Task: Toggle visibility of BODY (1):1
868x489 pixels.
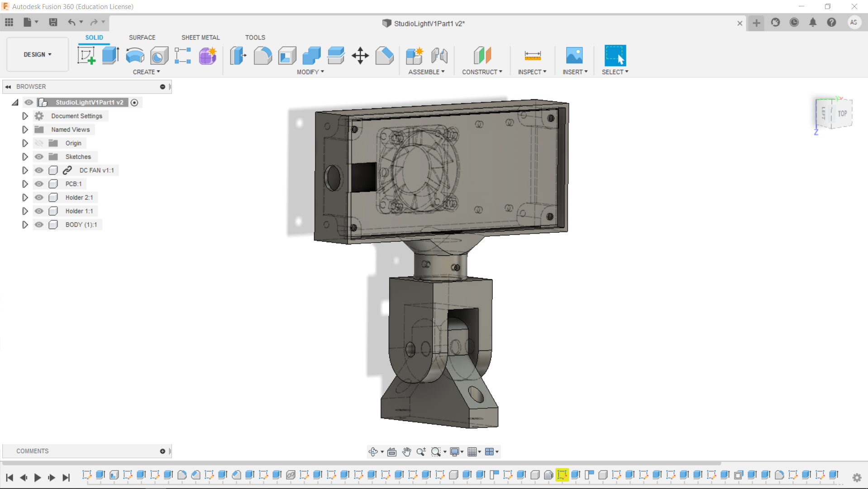Action: coord(39,225)
